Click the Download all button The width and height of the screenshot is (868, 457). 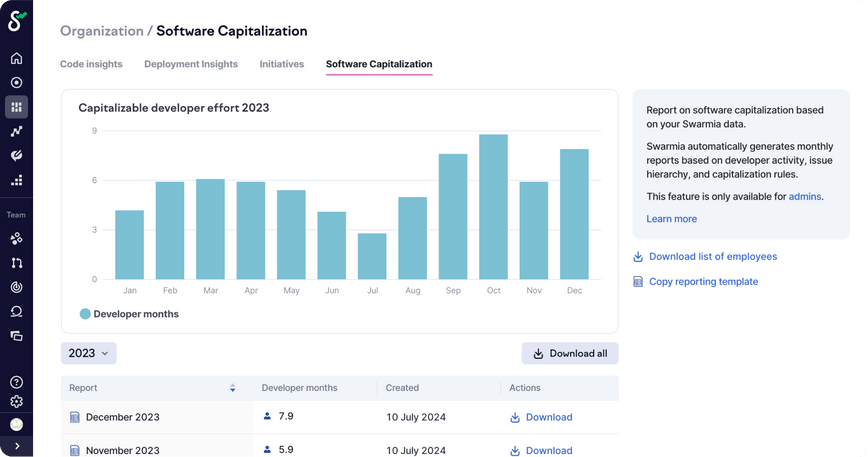pos(570,354)
